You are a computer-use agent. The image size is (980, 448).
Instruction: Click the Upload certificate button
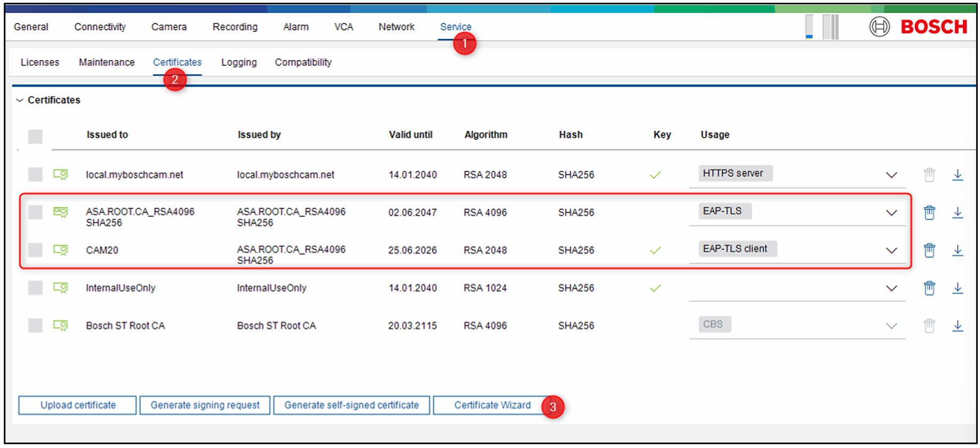point(78,405)
